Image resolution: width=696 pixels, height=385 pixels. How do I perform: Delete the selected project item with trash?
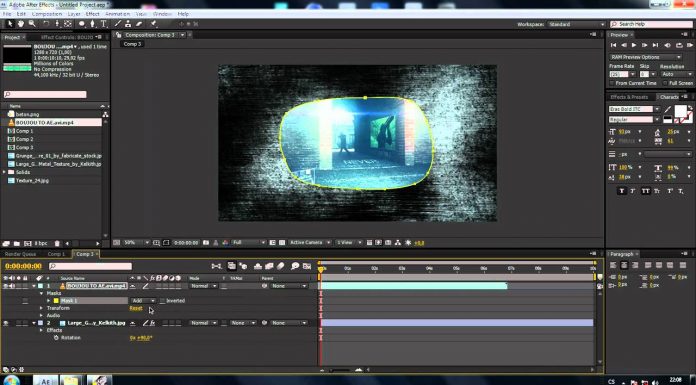(x=57, y=243)
